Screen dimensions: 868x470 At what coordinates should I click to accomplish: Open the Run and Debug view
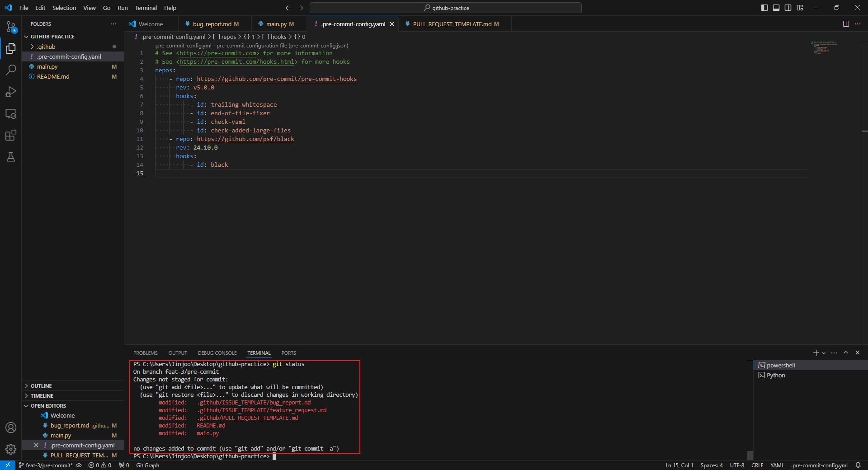(x=11, y=92)
